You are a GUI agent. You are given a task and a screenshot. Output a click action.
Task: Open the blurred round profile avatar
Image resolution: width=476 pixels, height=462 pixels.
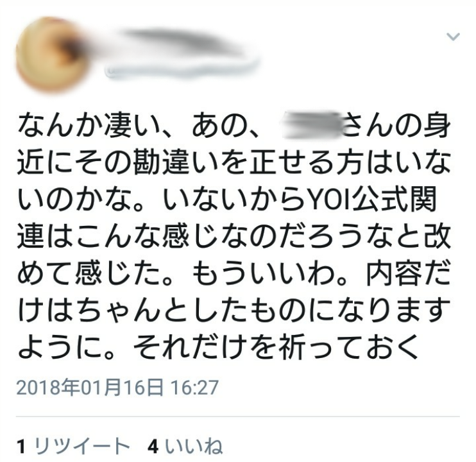52,55
